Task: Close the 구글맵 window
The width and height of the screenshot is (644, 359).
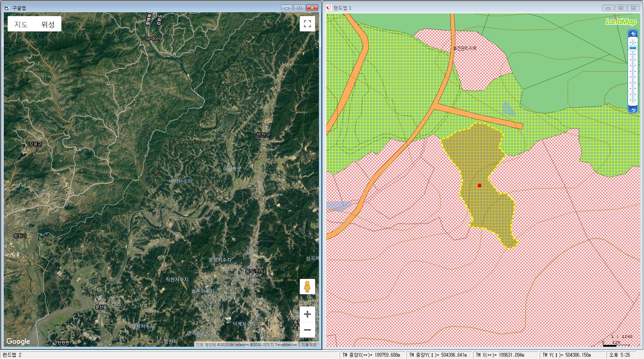Action: pyautogui.click(x=312, y=8)
